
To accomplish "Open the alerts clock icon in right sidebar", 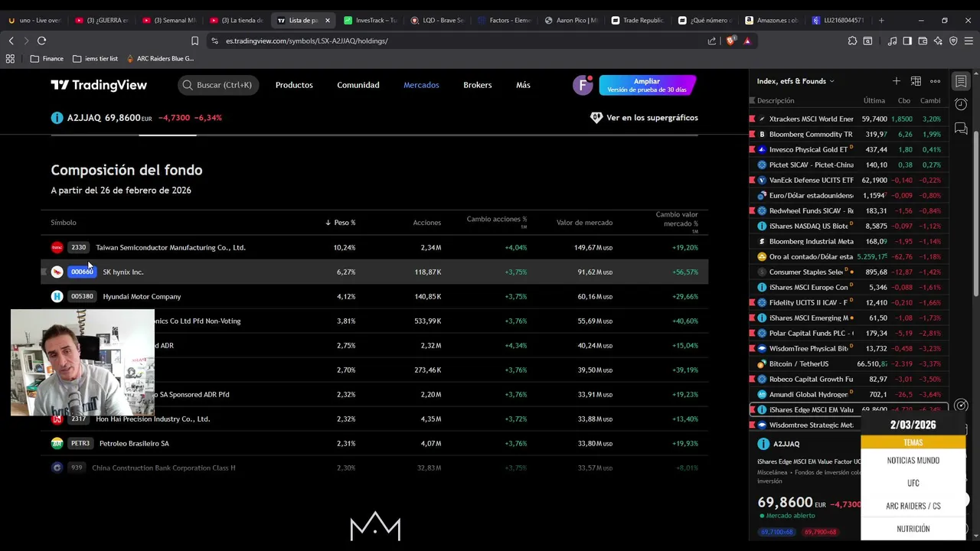I will click(961, 104).
